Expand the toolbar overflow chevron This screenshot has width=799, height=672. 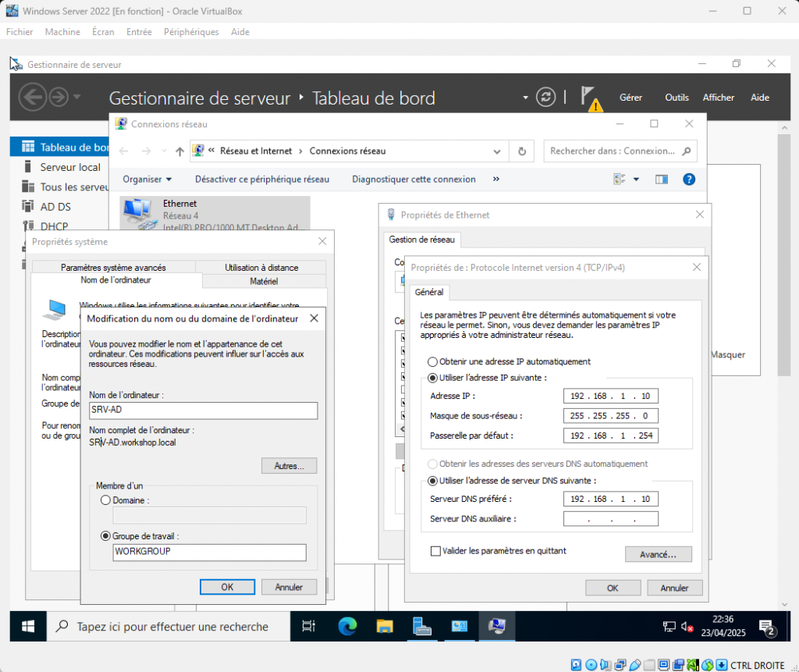pyautogui.click(x=496, y=179)
